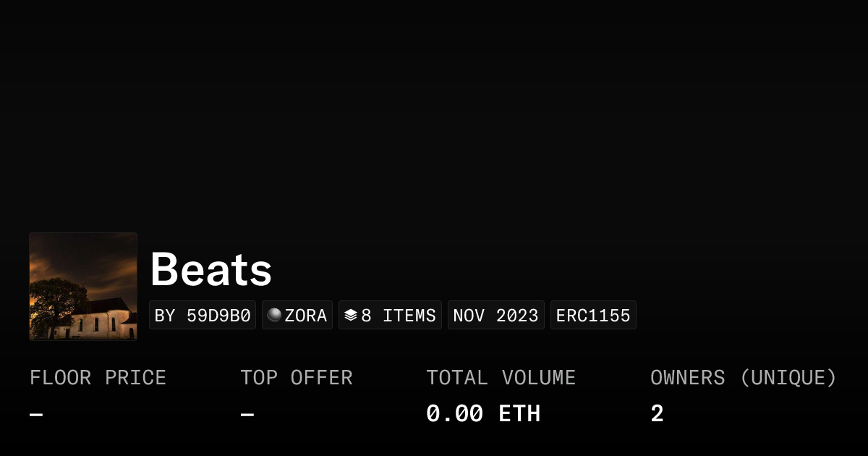Screen dimensions: 868x456
Task: Click the "ERC1155" token standard badge
Action: coord(593,316)
